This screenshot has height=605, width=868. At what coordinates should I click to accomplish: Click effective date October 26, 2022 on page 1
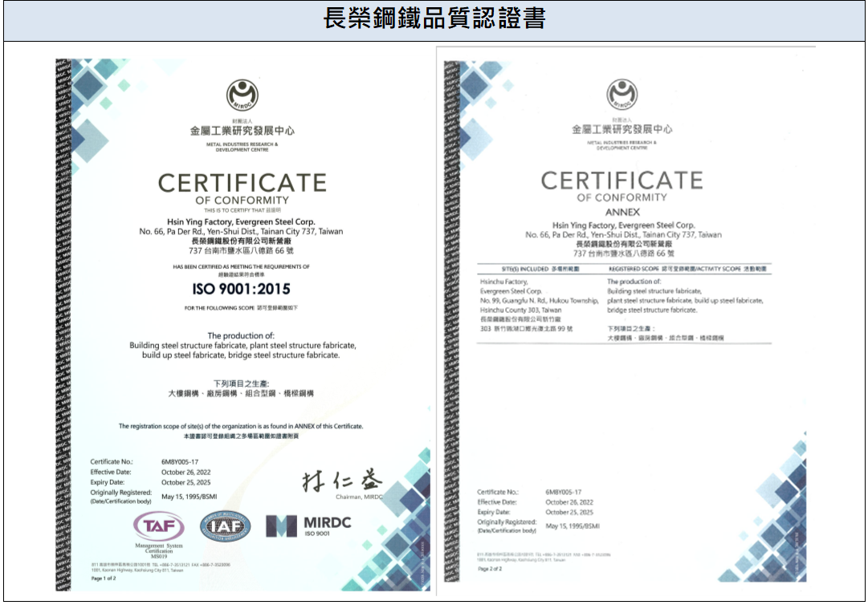click(186, 473)
